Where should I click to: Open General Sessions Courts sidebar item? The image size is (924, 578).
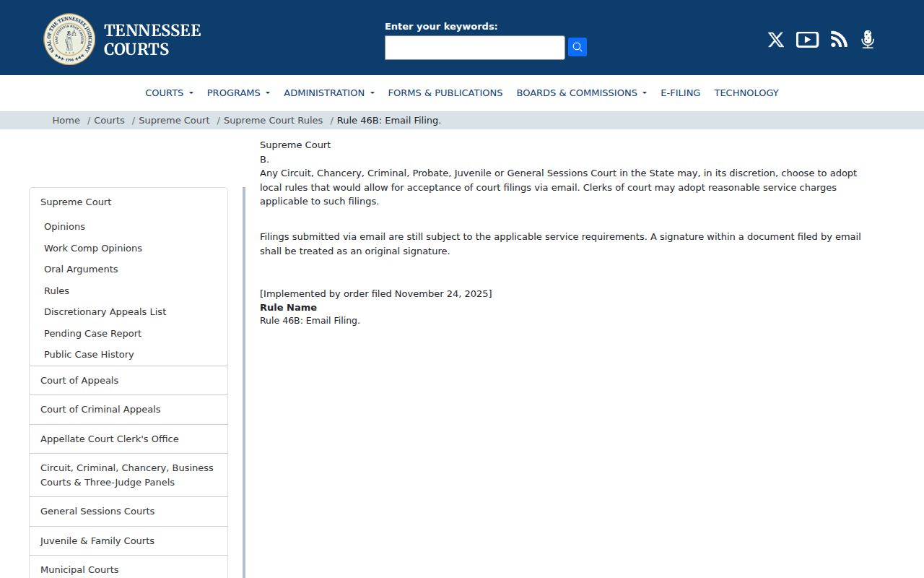[x=128, y=512]
